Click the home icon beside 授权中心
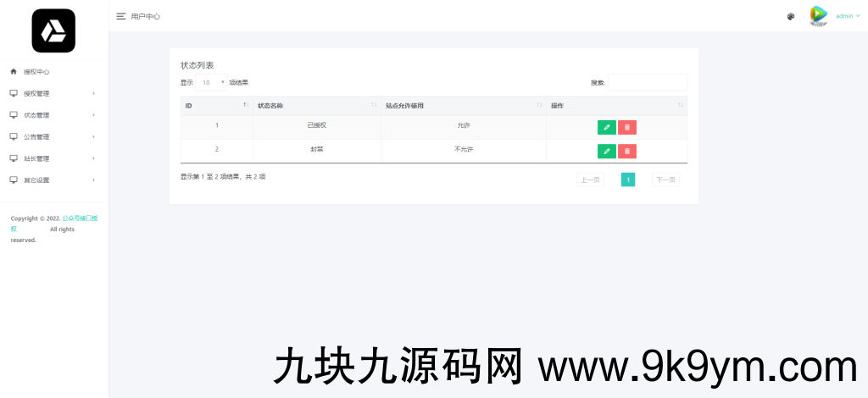The width and height of the screenshot is (868, 398). click(x=14, y=72)
